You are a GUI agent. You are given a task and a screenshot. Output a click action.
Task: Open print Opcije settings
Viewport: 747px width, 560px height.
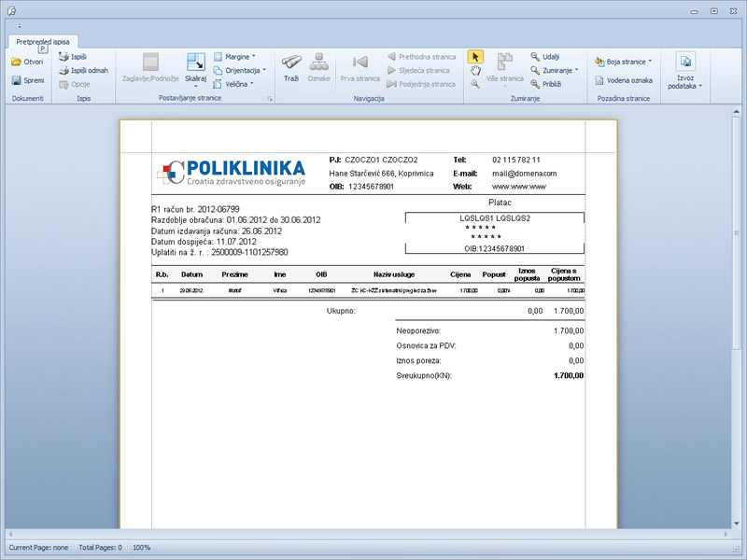click(75, 84)
